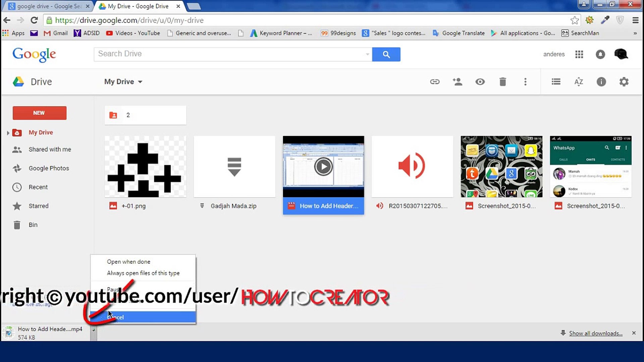Play the How to Add Header video thumbnail
The image size is (644, 362).
pos(323,166)
